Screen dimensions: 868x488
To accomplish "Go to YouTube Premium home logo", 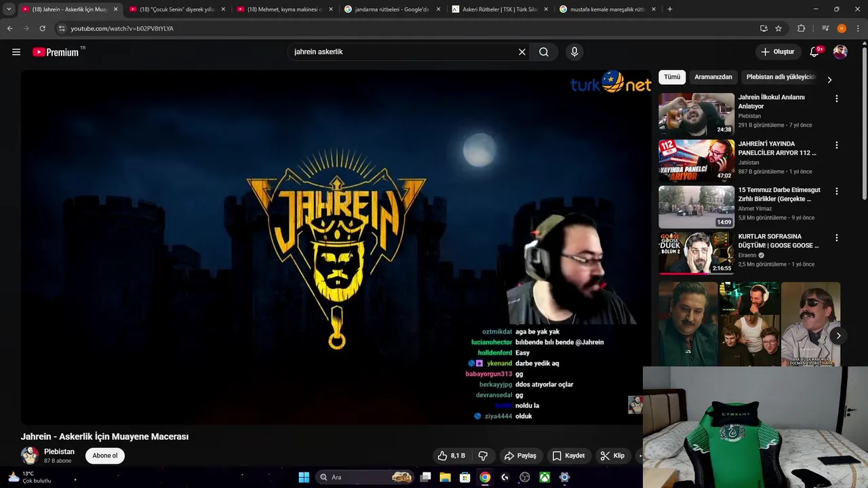I will [56, 52].
